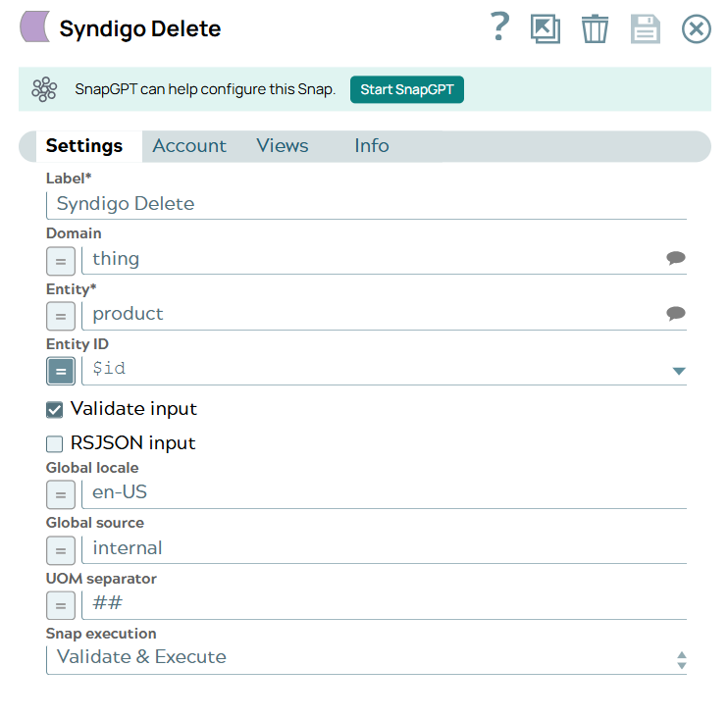
Task: Enable the RSJSON input checkbox
Action: 55,444
